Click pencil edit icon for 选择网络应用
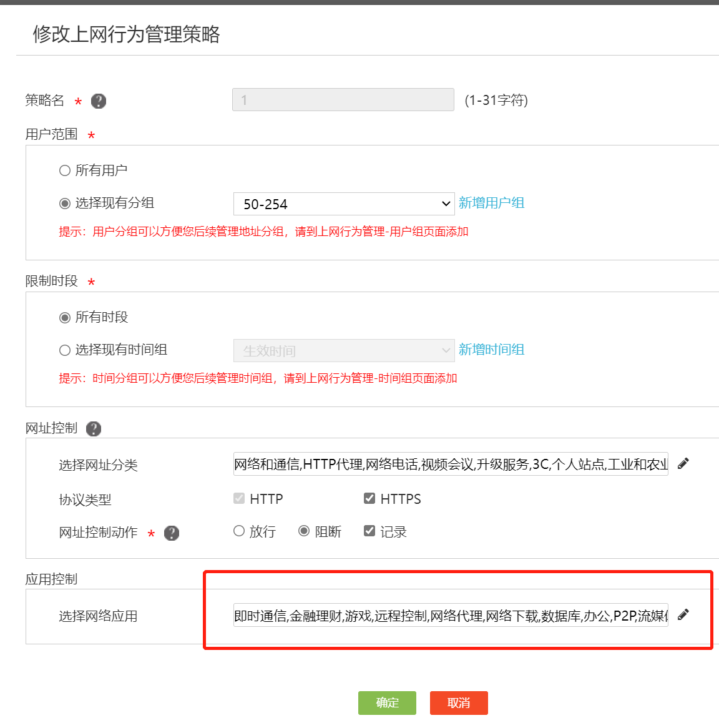 (683, 615)
